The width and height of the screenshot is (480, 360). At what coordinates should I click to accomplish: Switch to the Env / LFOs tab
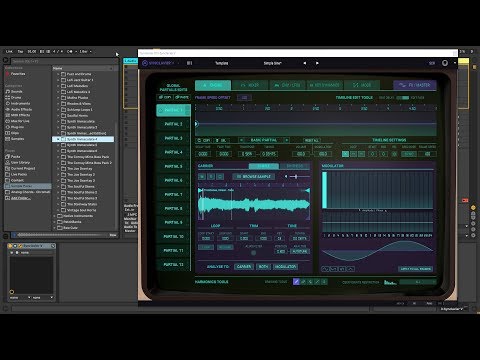click(287, 85)
